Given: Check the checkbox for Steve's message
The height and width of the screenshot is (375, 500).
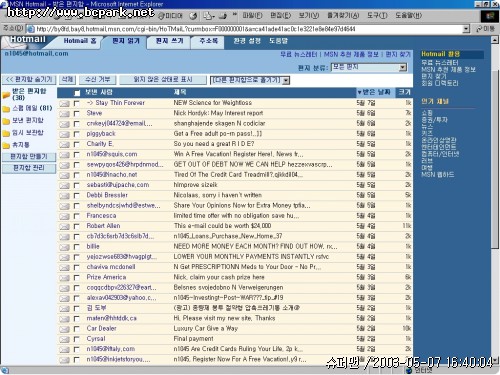Looking at the screenshot, I should (x=76, y=114).
